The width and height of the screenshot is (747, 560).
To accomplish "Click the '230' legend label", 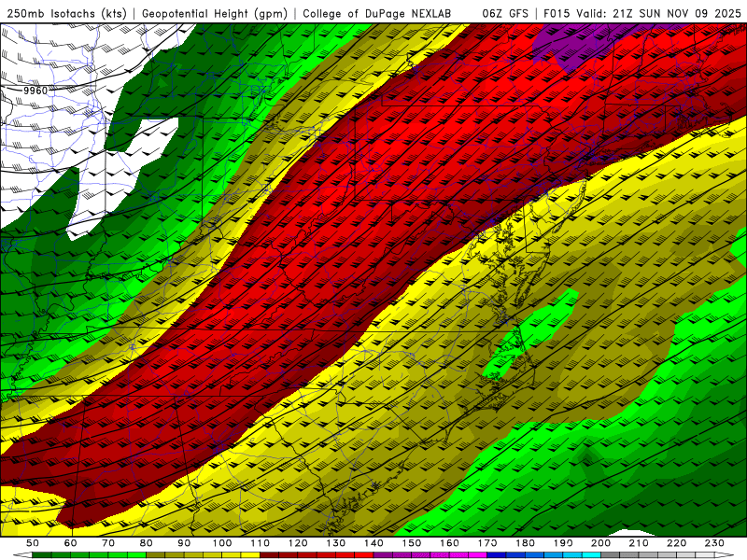I will coord(714,543).
